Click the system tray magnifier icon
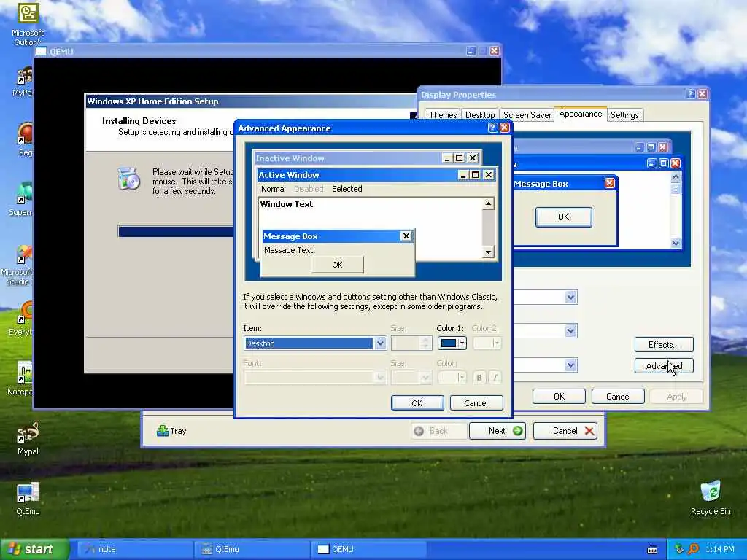Image resolution: width=747 pixels, height=560 pixels. 693,549
